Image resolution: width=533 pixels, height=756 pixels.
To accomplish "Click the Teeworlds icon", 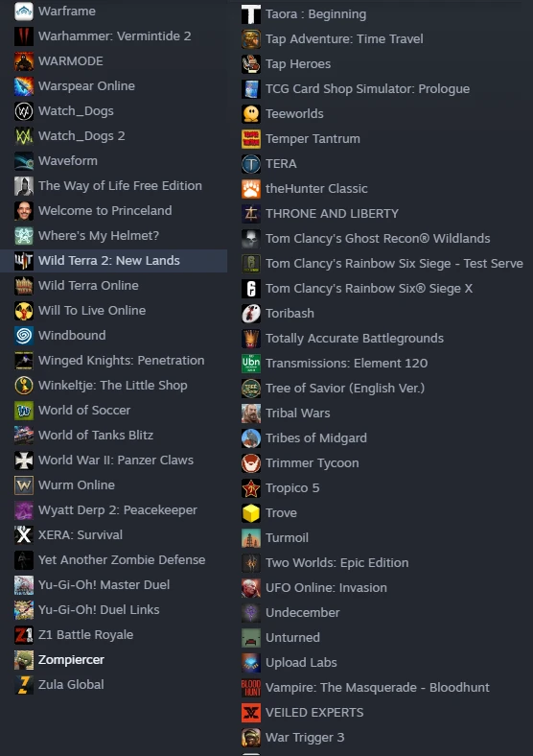I will pos(251,114).
